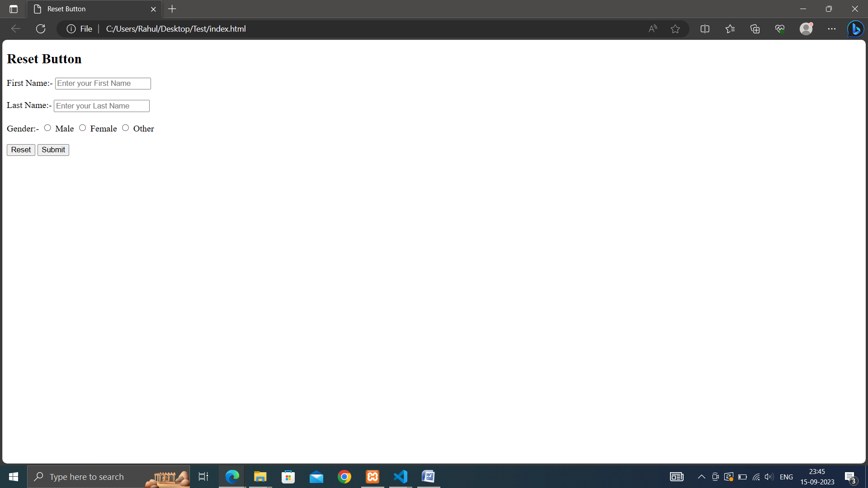Viewport: 868px width, 488px height.
Task: Click the Submit button
Action: [x=53, y=150]
